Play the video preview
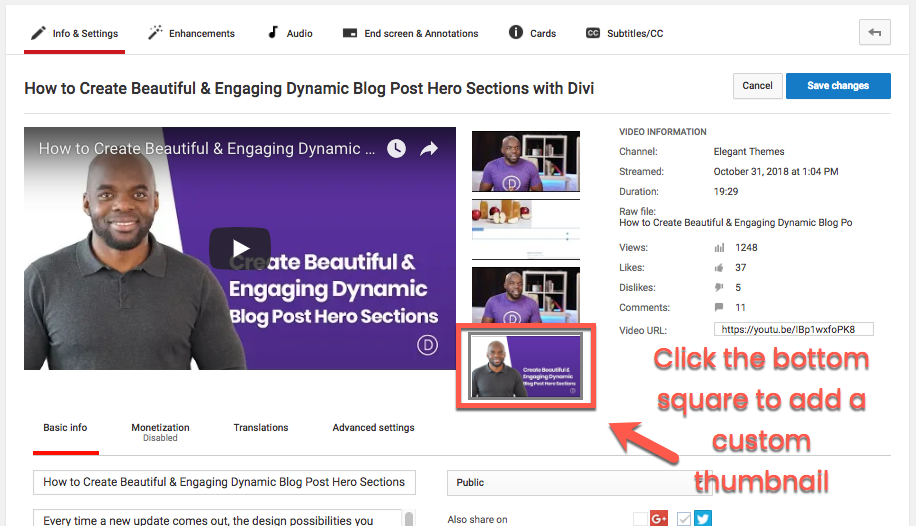This screenshot has width=916, height=526. (240, 248)
